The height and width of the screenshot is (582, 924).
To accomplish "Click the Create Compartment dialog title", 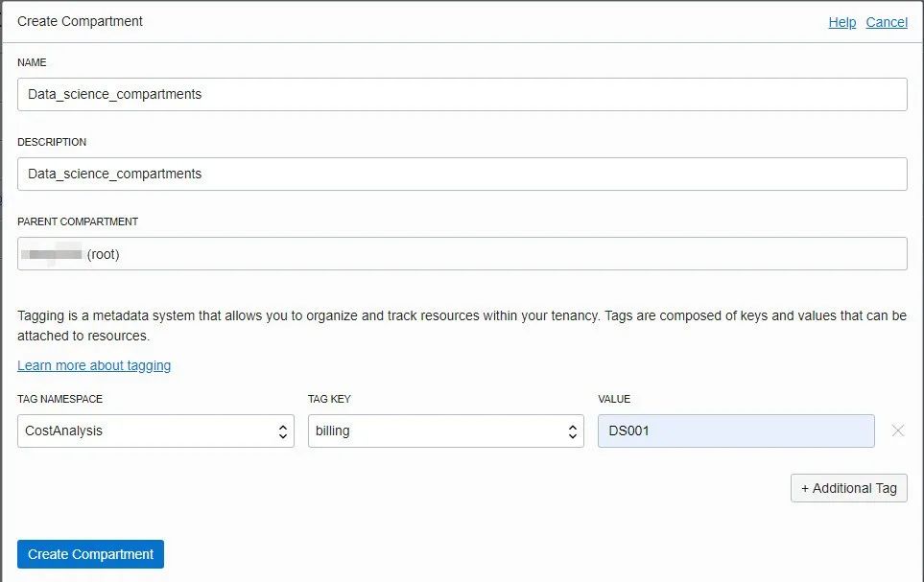I will coord(80,21).
